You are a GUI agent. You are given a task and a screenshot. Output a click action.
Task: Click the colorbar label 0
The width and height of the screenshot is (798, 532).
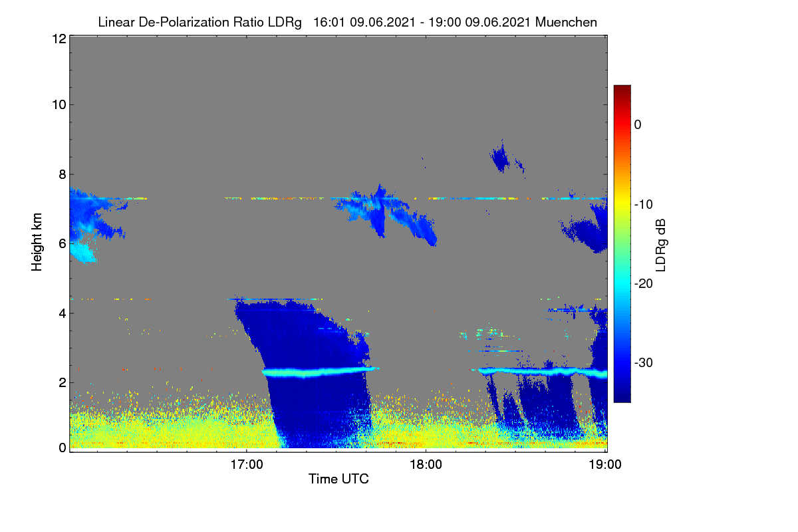click(x=638, y=124)
